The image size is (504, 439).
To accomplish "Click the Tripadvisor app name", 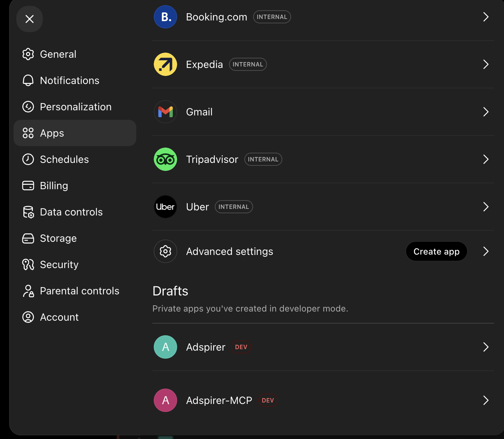I will click(x=212, y=160).
